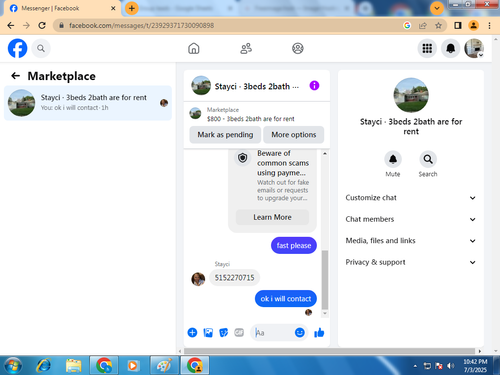The width and height of the screenshot is (500, 375).
Task: Choose a sticker icon
Action: [224, 332]
